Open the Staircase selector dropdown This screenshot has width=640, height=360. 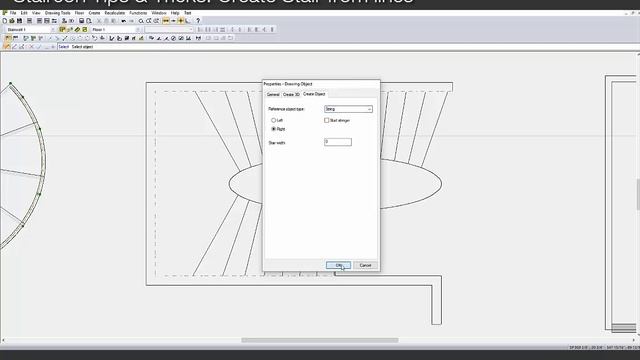53,30
